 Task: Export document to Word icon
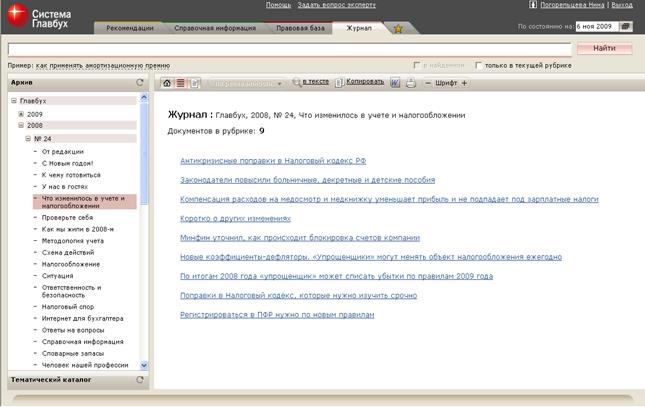(x=395, y=83)
